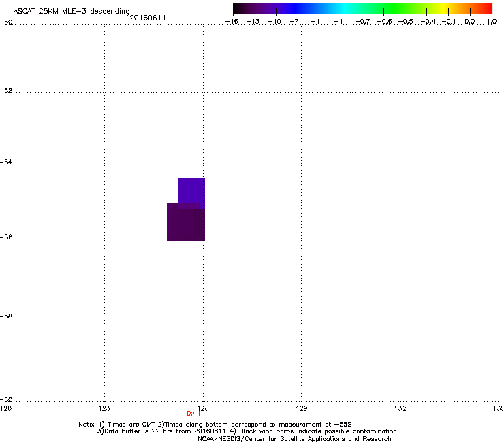Click the dark purple data cell above -56

coord(186,224)
